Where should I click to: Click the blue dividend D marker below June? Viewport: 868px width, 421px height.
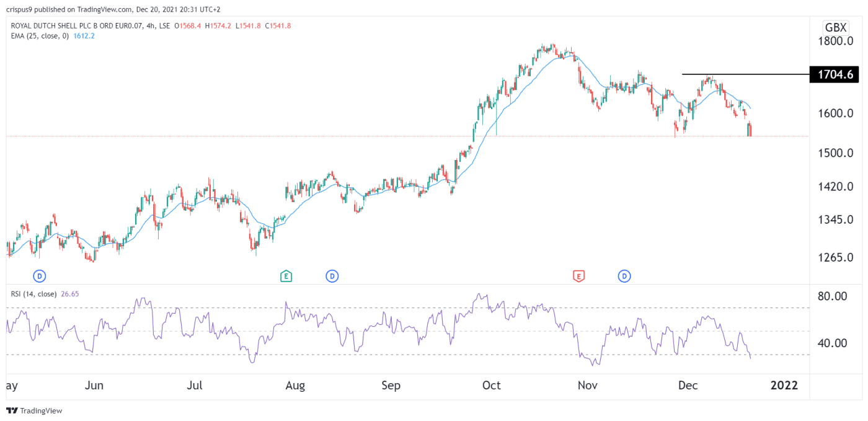point(40,276)
